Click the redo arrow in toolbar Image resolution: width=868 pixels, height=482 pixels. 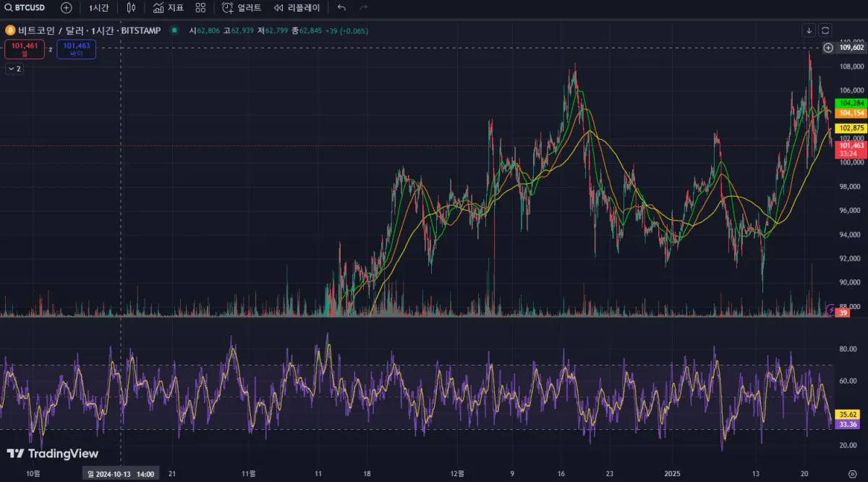[x=363, y=7]
